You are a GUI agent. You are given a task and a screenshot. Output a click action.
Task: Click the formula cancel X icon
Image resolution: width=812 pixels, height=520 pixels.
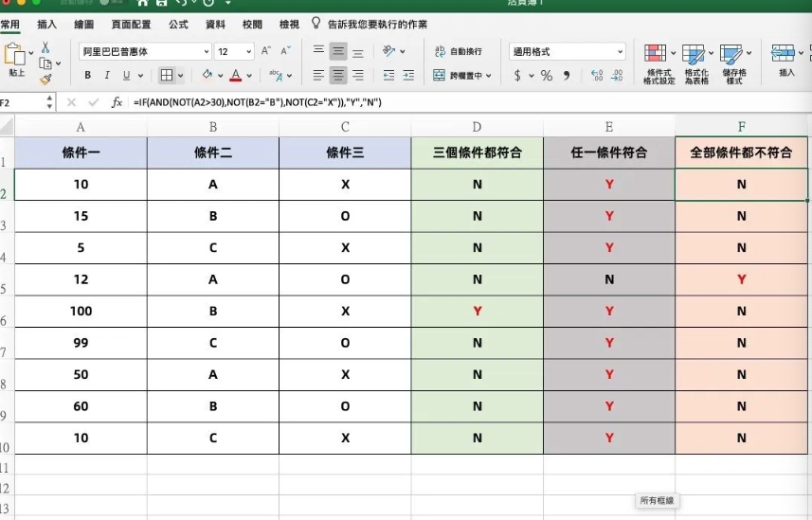[71, 102]
